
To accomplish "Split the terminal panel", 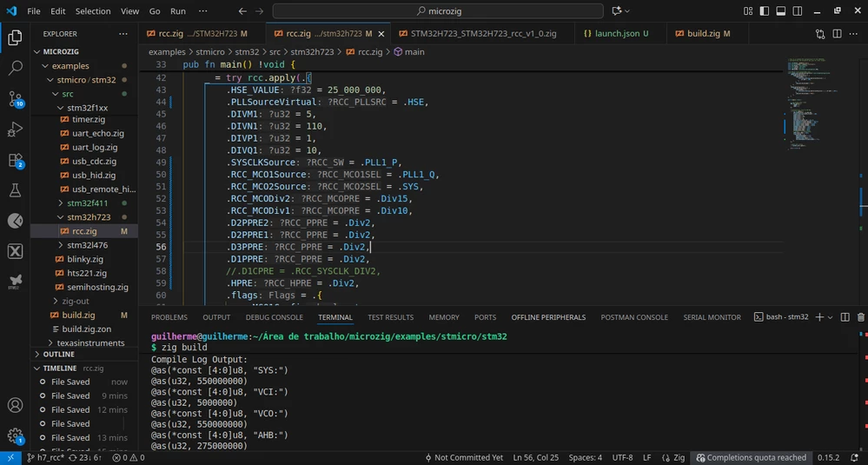I will (845, 317).
